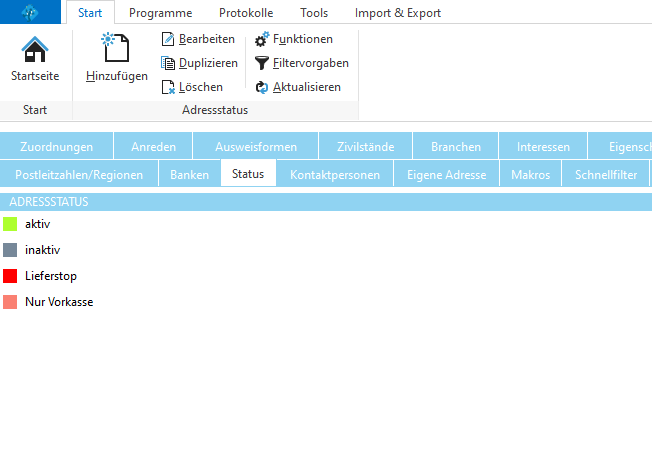Image resolution: width=652 pixels, height=451 pixels.
Task: Select the inaktiv status row
Action: [x=326, y=250]
